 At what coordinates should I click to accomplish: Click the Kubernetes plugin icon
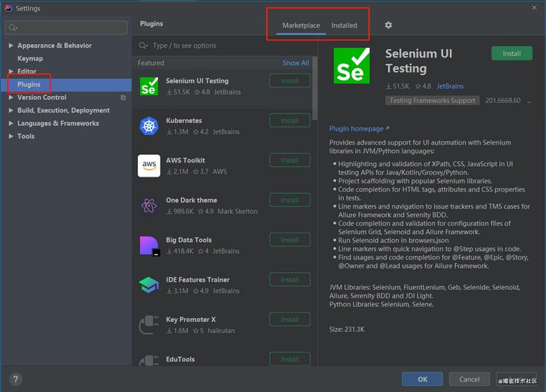pyautogui.click(x=149, y=126)
